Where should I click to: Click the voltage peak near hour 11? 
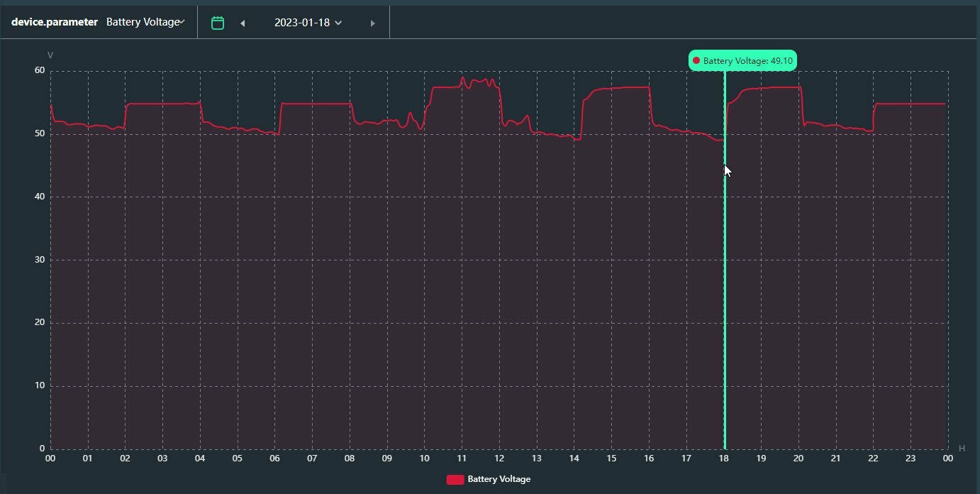tap(462, 77)
